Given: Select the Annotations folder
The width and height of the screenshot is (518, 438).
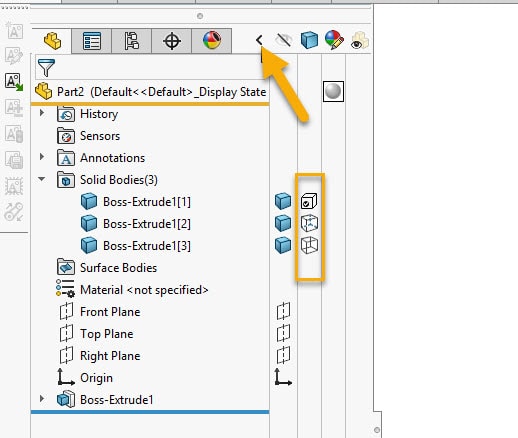Looking at the screenshot, I should [112, 158].
